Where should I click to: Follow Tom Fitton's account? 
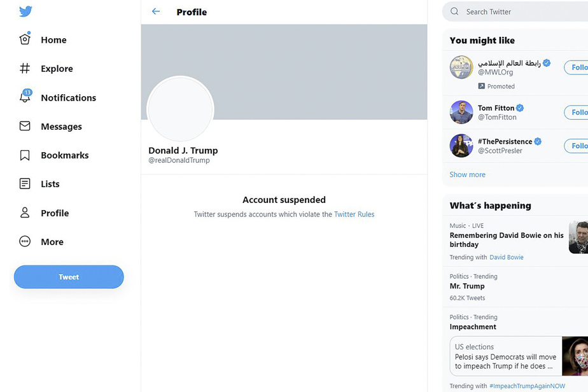pyautogui.click(x=577, y=113)
